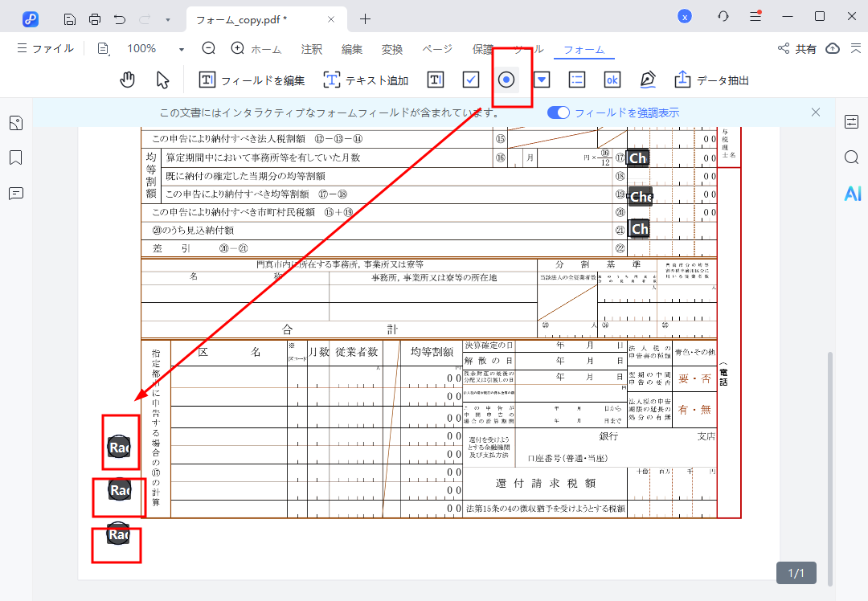Pick the list box form tool

point(576,80)
